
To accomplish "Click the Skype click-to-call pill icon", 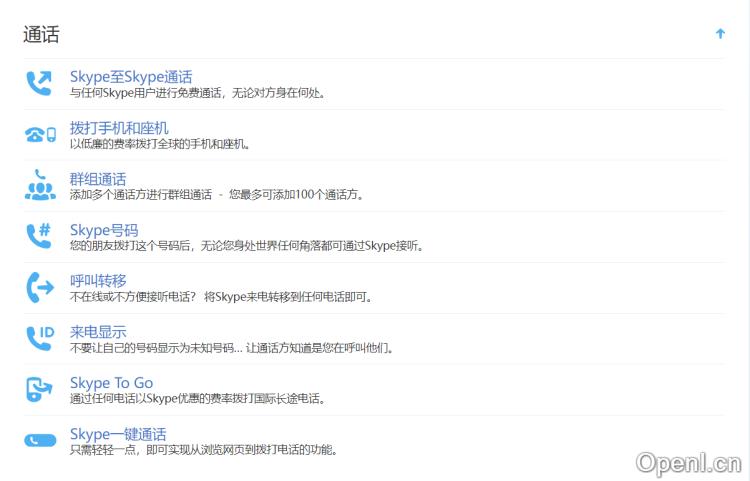I will pyautogui.click(x=40, y=440).
